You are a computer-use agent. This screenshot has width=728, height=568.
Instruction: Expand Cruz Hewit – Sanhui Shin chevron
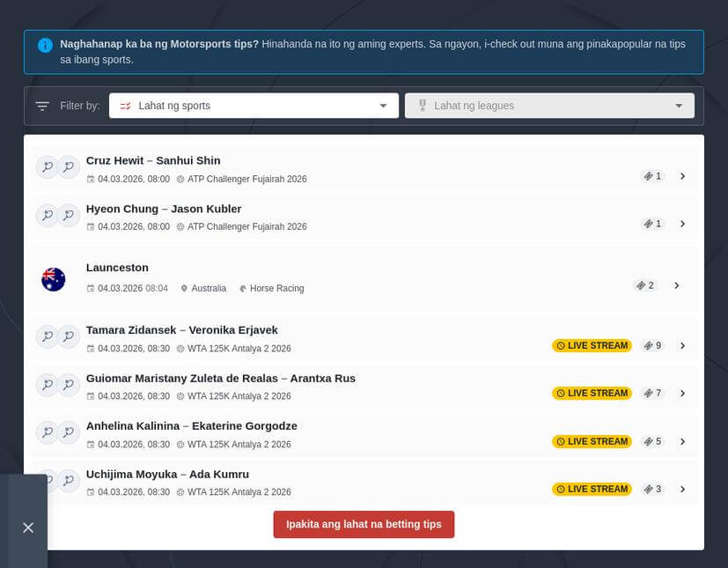tap(682, 176)
